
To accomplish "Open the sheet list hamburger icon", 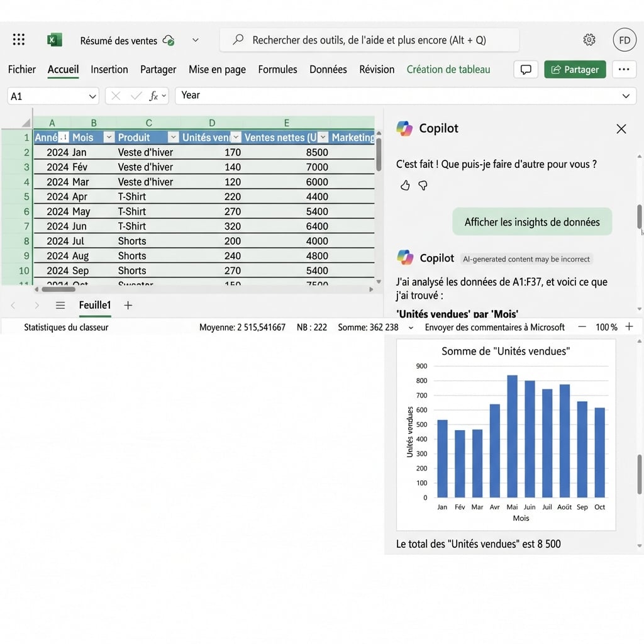I will point(60,305).
